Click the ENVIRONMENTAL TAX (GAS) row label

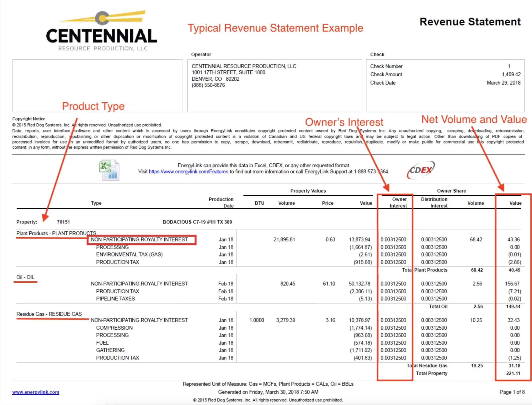pos(129,254)
